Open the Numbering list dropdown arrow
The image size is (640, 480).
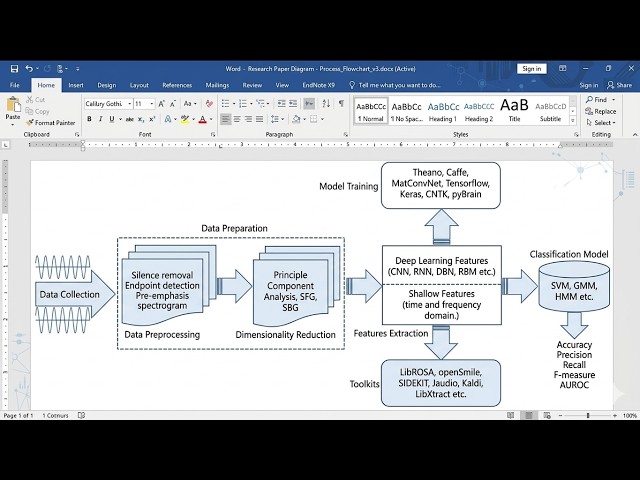point(251,104)
